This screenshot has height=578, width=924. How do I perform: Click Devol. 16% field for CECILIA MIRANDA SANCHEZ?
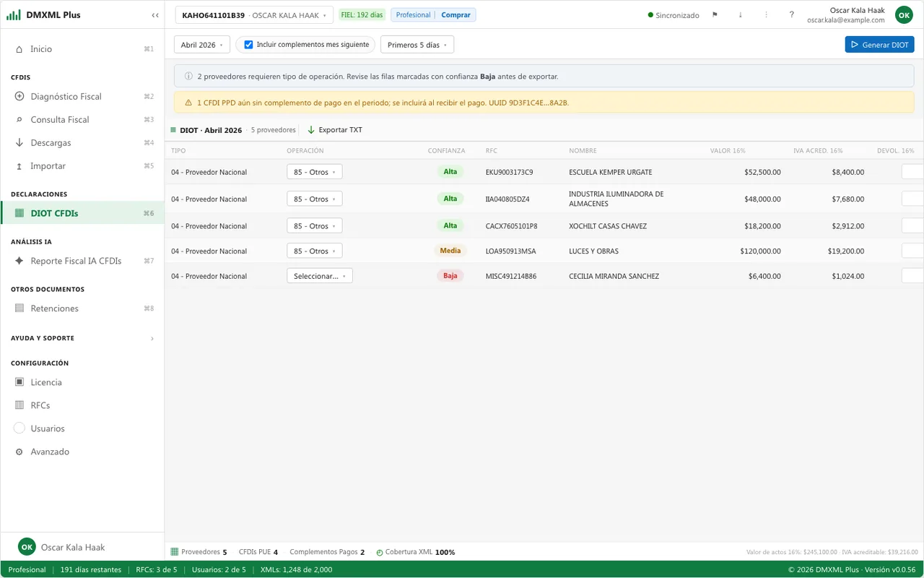(912, 276)
